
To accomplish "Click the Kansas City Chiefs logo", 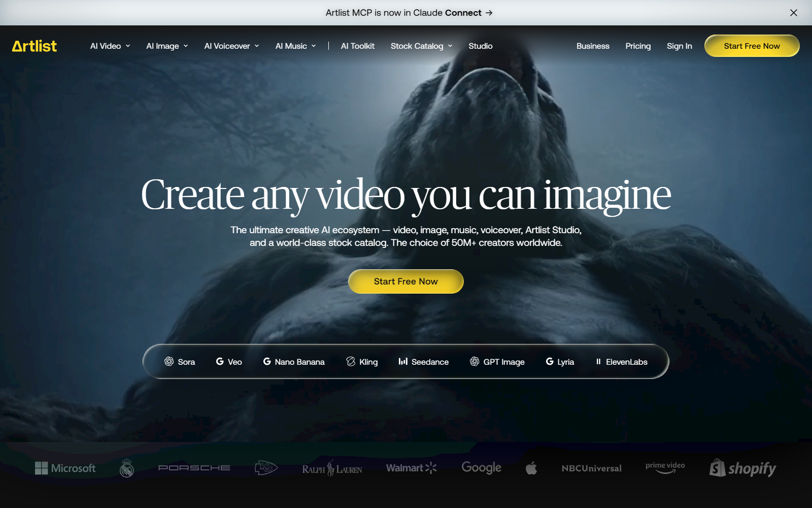I will (266, 467).
